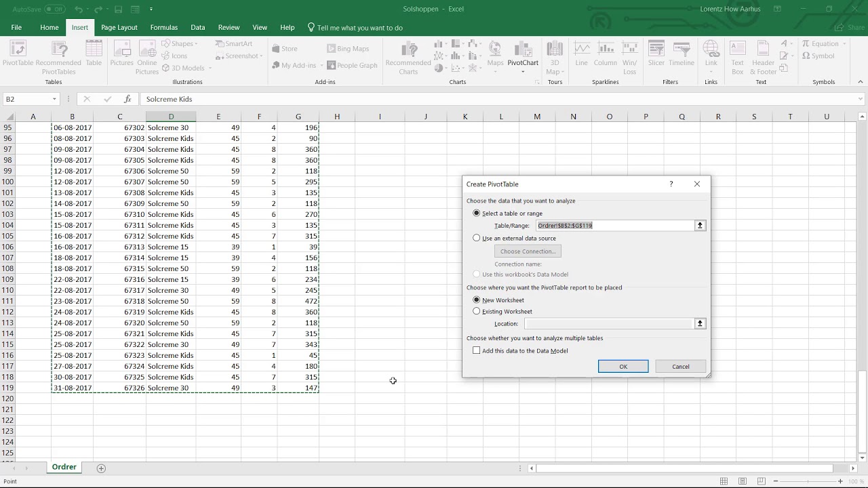Click OK in Create PivotTable dialog
The height and width of the screenshot is (488, 868).
click(623, 367)
